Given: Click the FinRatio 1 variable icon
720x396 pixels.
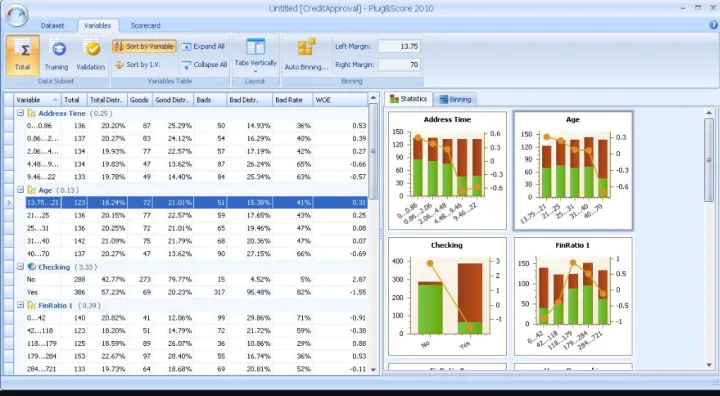Looking at the screenshot, I should (x=31, y=305).
